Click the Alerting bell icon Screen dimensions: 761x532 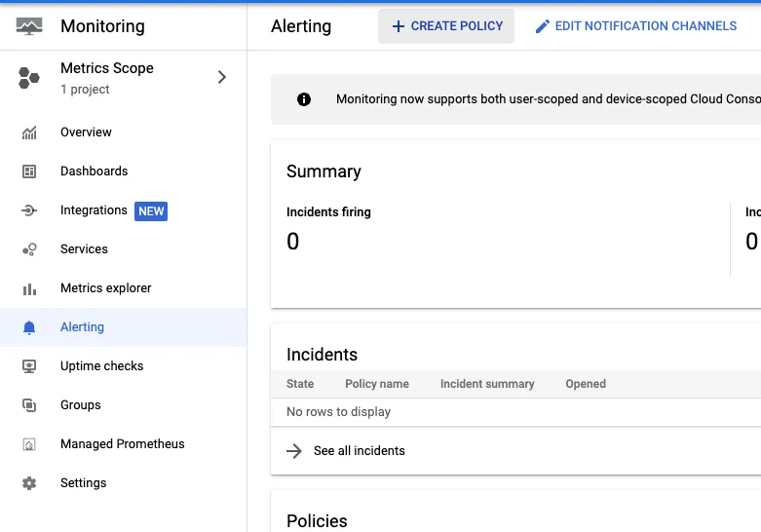coord(29,327)
